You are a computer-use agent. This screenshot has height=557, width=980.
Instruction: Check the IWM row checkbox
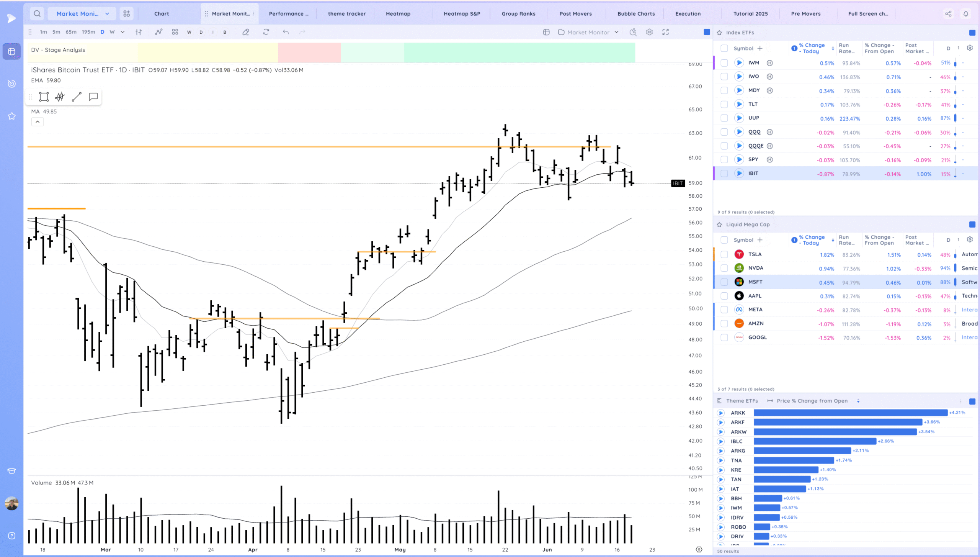pos(724,63)
